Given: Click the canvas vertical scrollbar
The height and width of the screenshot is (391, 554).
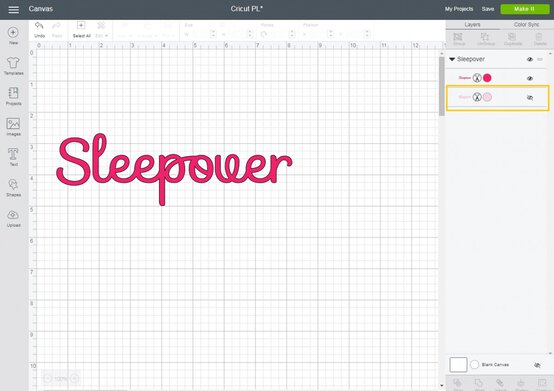Looking at the screenshot, I should [442, 87].
